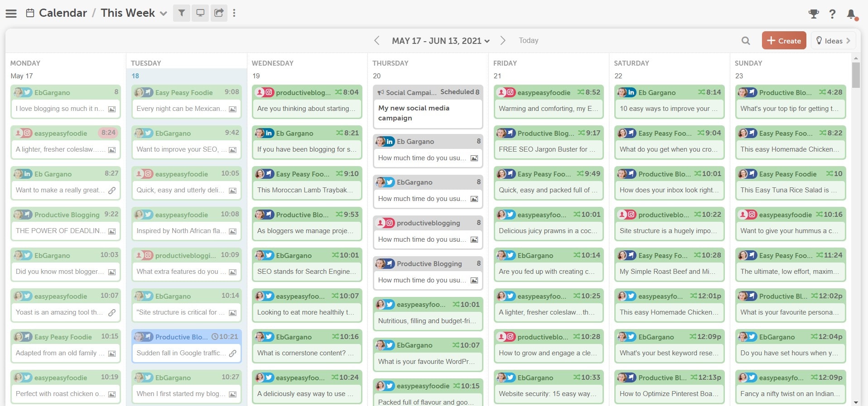Open the trophy achievements icon
This screenshot has width=868, height=406.
coord(814,14)
